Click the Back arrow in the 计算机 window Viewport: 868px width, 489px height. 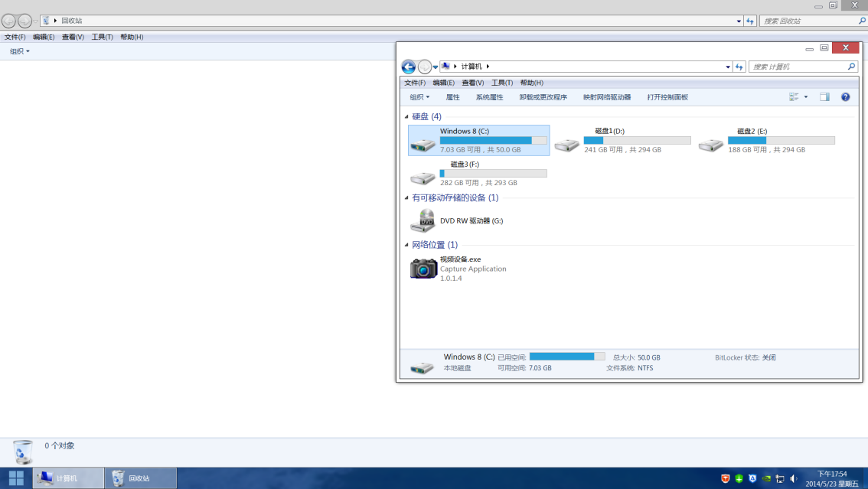409,67
